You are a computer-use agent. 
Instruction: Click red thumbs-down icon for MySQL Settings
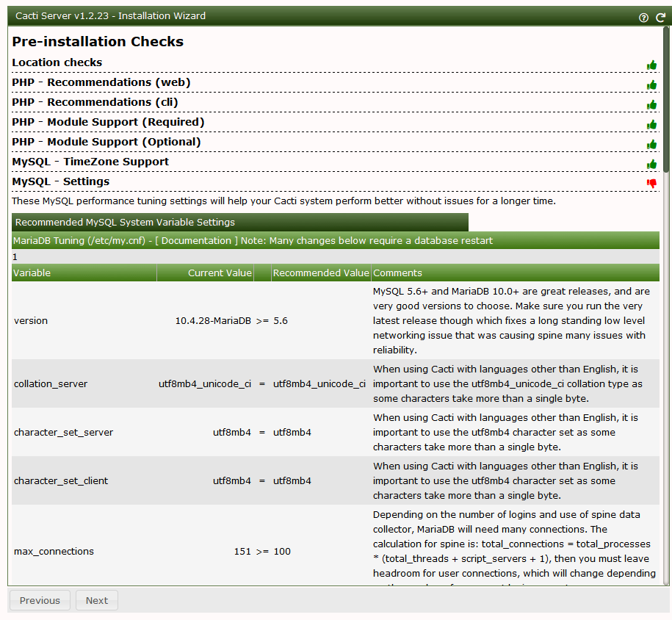point(652,184)
